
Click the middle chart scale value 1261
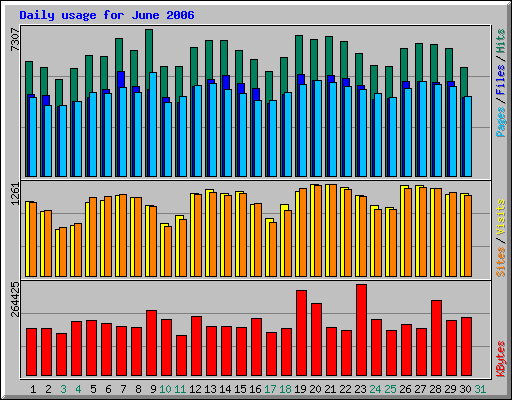(x=15, y=194)
